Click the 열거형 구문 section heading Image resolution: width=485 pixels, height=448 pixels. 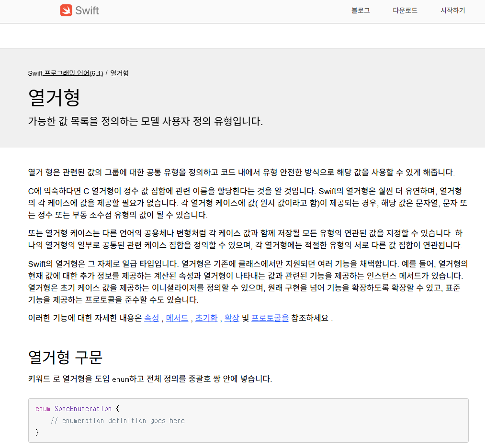tap(65, 357)
